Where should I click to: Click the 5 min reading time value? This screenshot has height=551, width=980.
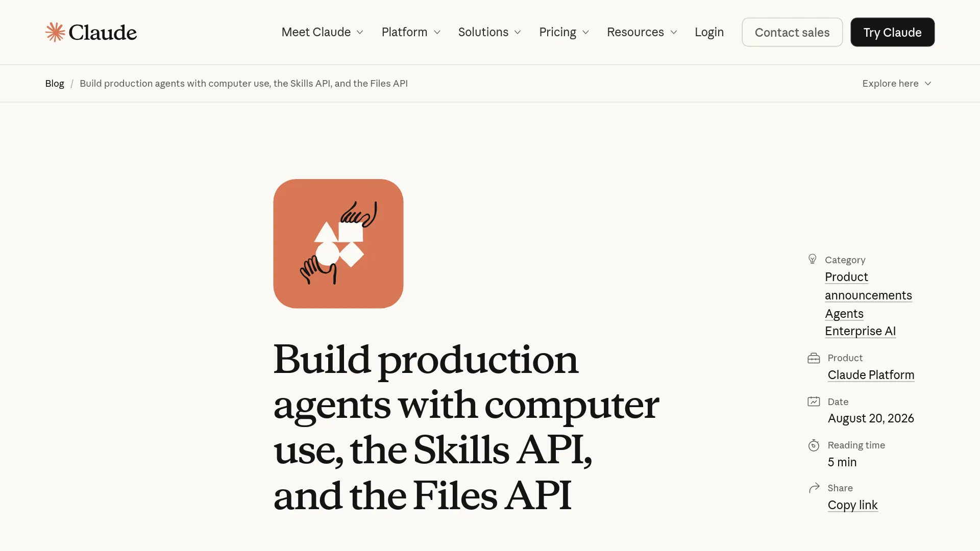[842, 462]
